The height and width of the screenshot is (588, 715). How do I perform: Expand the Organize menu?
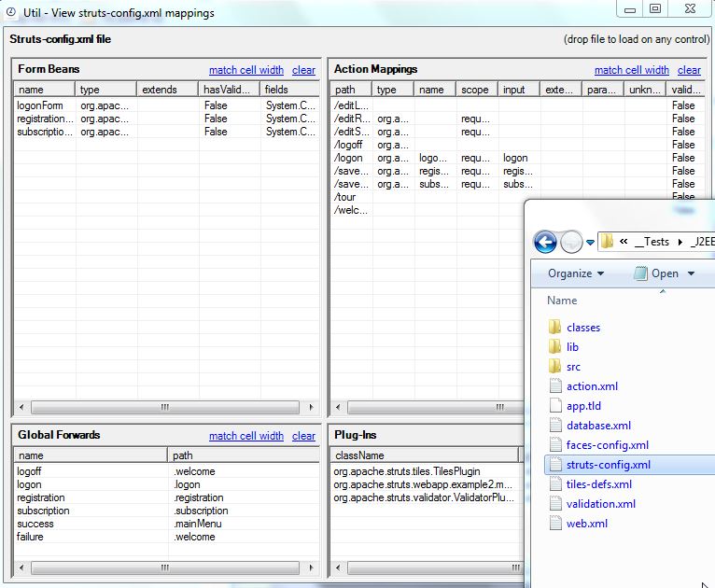[x=576, y=273]
